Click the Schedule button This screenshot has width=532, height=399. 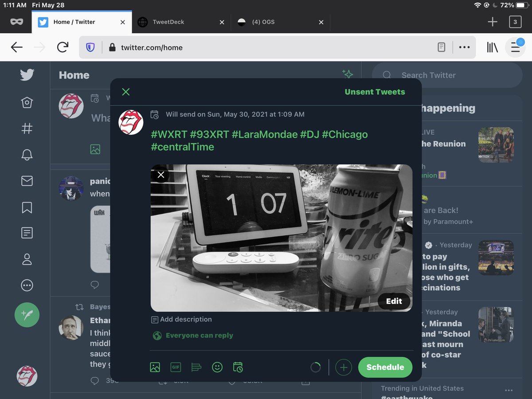pos(385,367)
